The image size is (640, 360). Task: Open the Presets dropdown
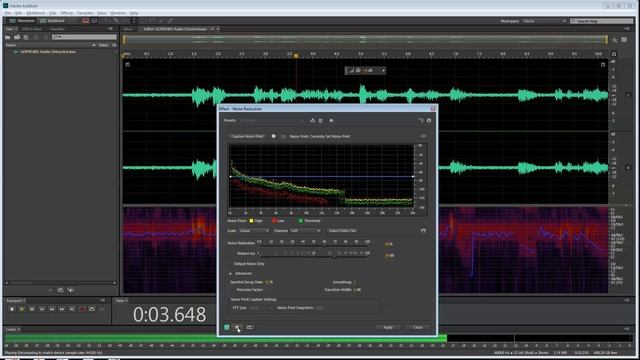pyautogui.click(x=272, y=120)
